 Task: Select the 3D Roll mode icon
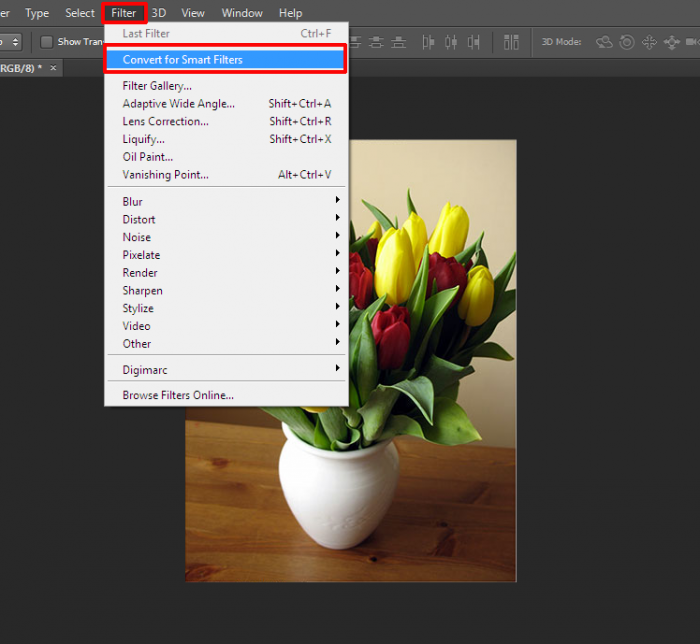[x=627, y=42]
